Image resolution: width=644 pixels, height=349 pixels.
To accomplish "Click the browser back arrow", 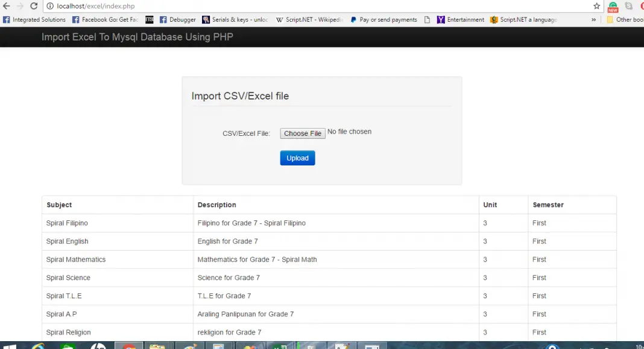I will [6, 6].
